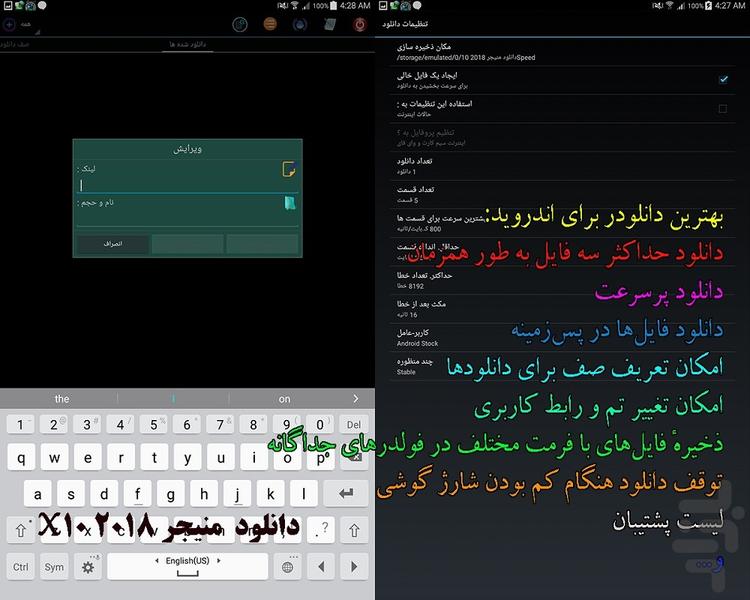Open the همه filter dropdown
750x600 pixels.
[27, 25]
